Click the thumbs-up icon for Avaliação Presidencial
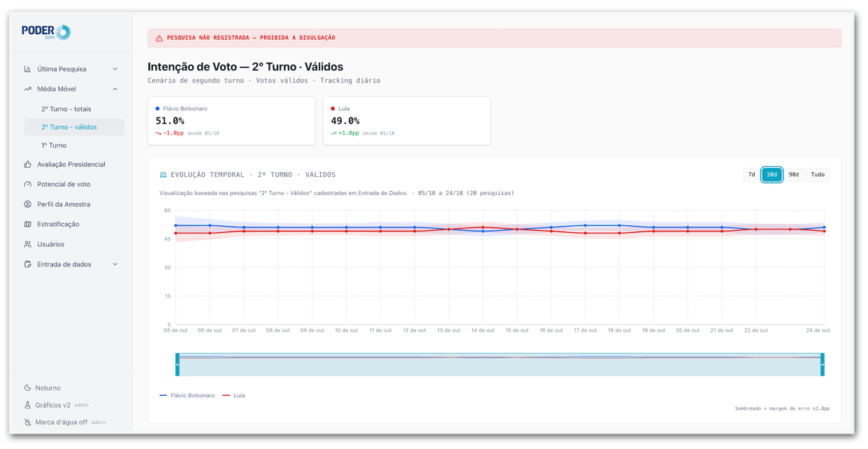The width and height of the screenshot is (868, 449). pyautogui.click(x=28, y=164)
